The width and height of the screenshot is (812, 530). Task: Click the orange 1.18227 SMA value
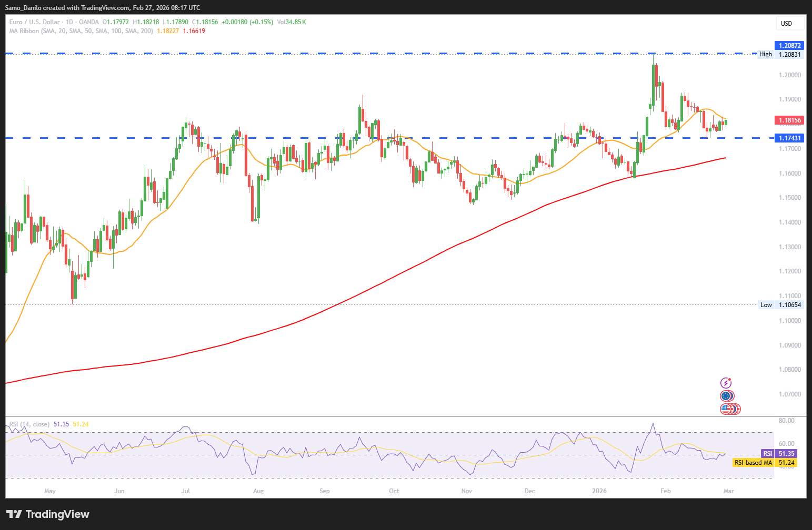(x=168, y=31)
